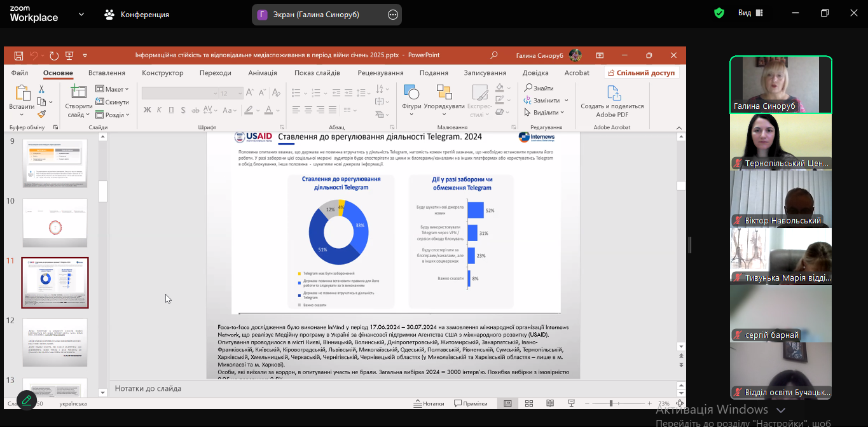Open the PowerPoint search magnifier
The height and width of the screenshot is (427, 868).
(494, 55)
